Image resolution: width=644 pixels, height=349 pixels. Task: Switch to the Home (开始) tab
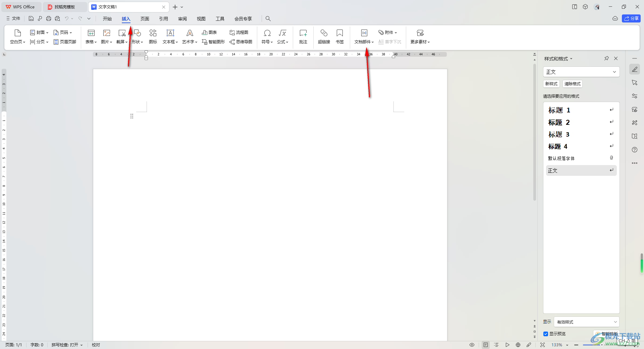click(x=107, y=19)
